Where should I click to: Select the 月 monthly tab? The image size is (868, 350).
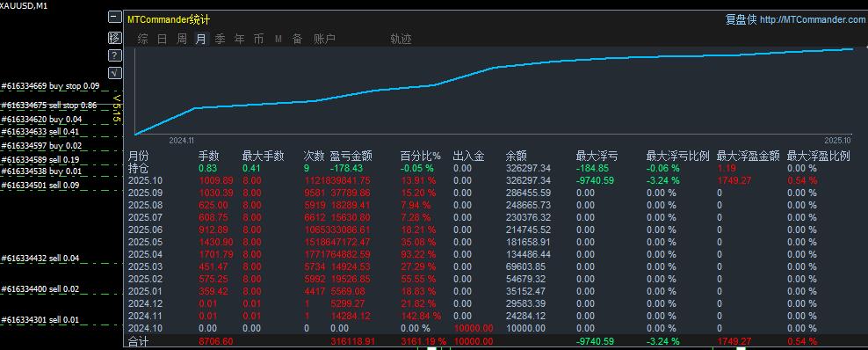(x=201, y=40)
